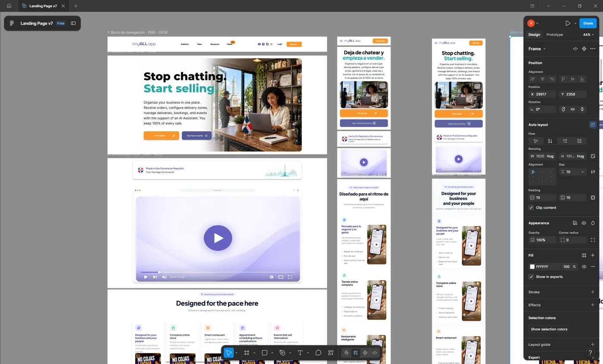
Task: Open the 44% zoom dropdown
Action: coord(588,34)
